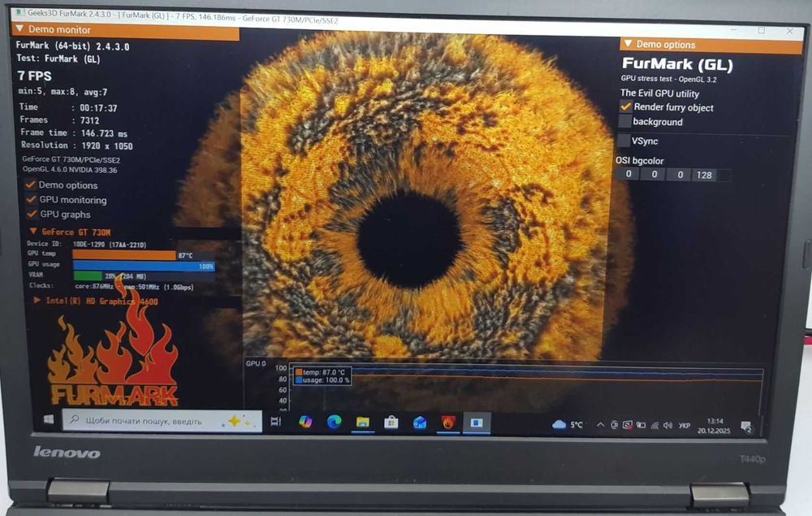This screenshot has width=812, height=516.
Task: Uncheck Demo options checkbox in monitor
Action: pyautogui.click(x=31, y=184)
